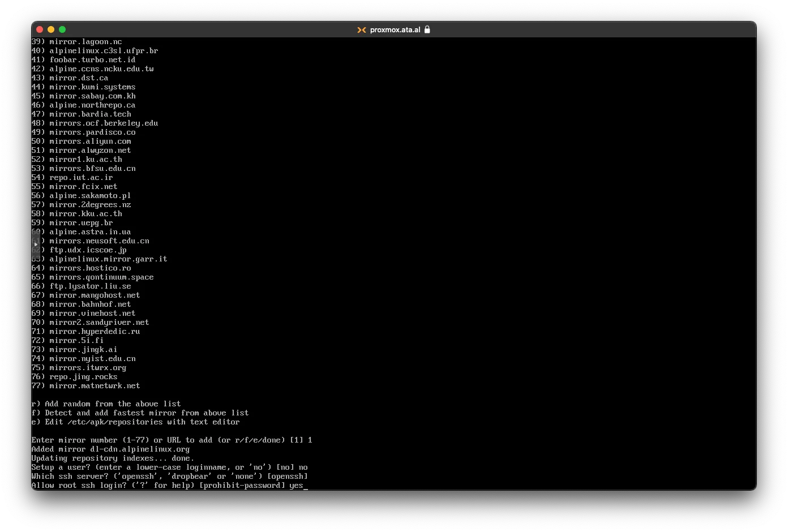Screen dimensions: 788x532
Task: Select the mirrors.pardisco.co line
Action: click(84, 132)
